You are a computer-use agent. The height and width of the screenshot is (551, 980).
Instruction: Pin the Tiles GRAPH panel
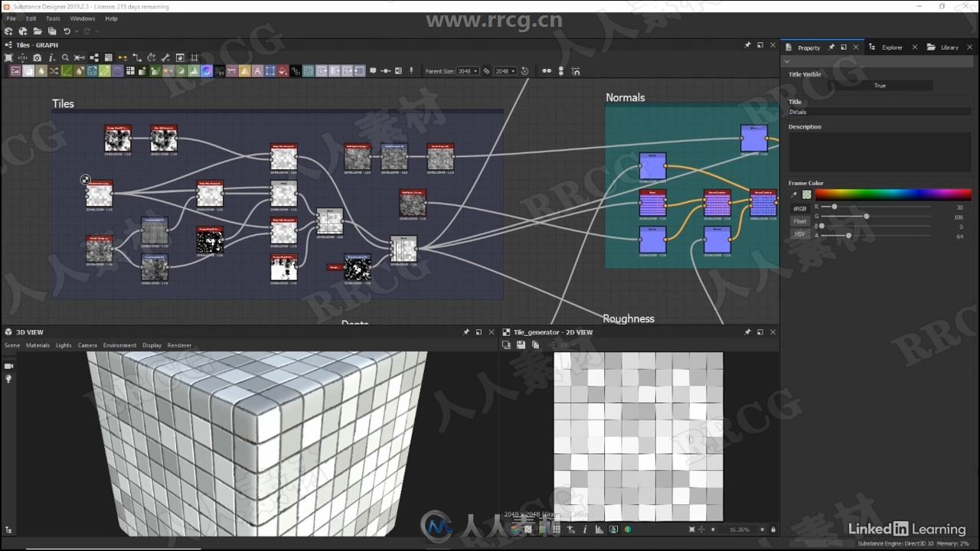pyautogui.click(x=747, y=45)
